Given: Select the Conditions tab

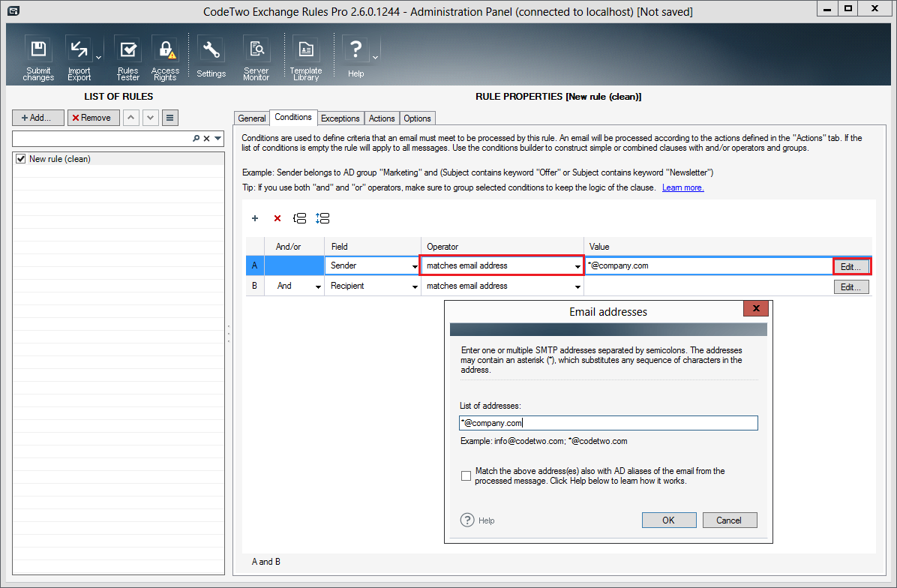Looking at the screenshot, I should (293, 117).
